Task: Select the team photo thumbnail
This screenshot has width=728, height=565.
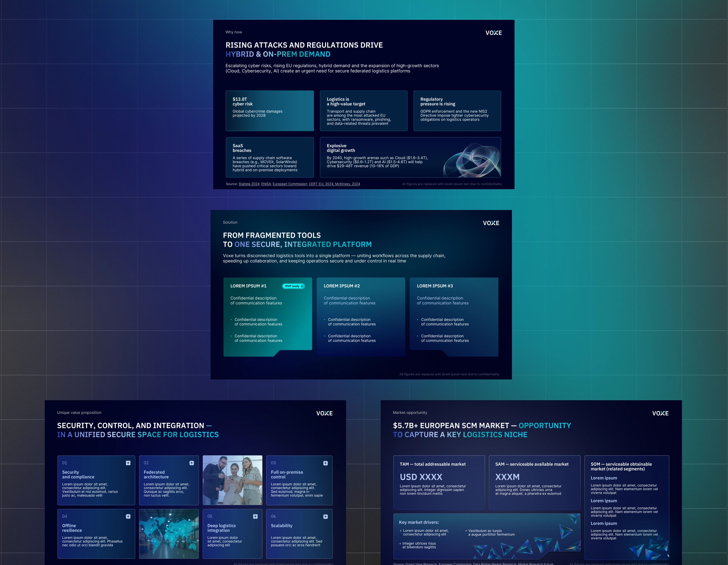Action: 232,480
